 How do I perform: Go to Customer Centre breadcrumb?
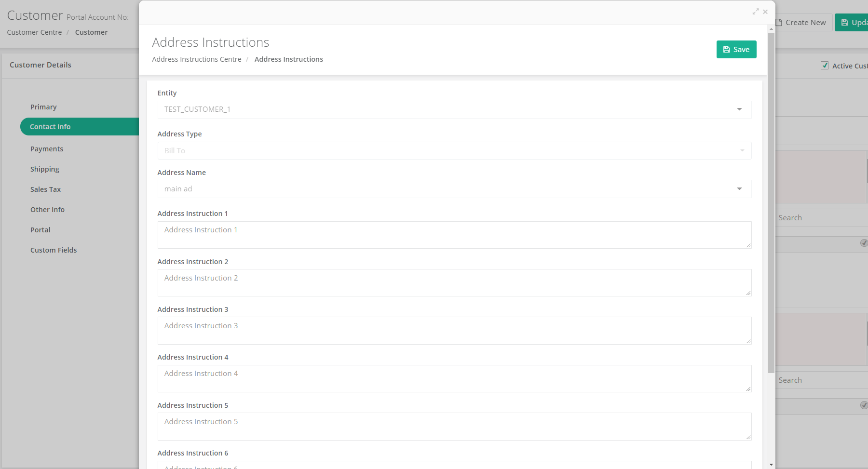35,32
